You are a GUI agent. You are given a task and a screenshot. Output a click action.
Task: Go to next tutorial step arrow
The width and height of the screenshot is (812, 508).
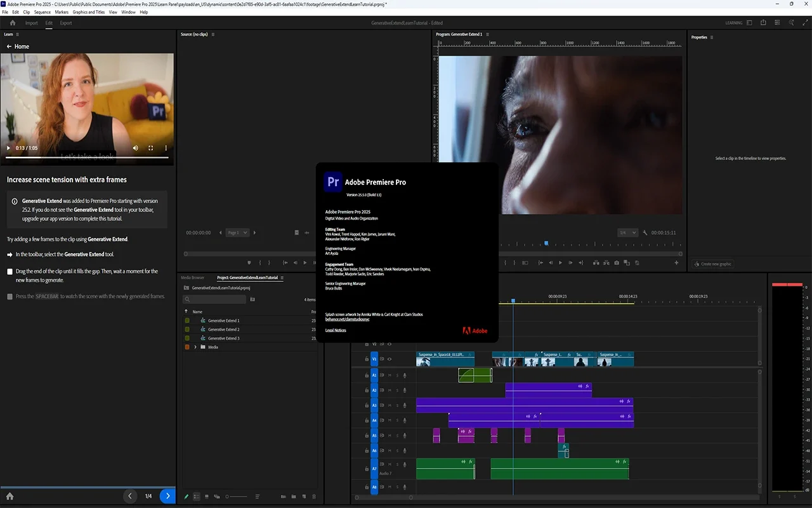pyautogui.click(x=167, y=496)
